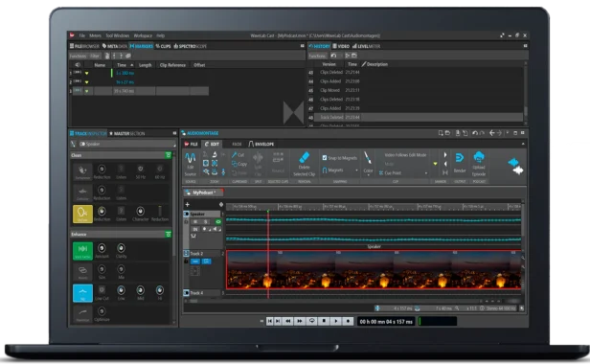Open the Meters menu
Viewport: 590px width, 364px height.
coord(95,35)
